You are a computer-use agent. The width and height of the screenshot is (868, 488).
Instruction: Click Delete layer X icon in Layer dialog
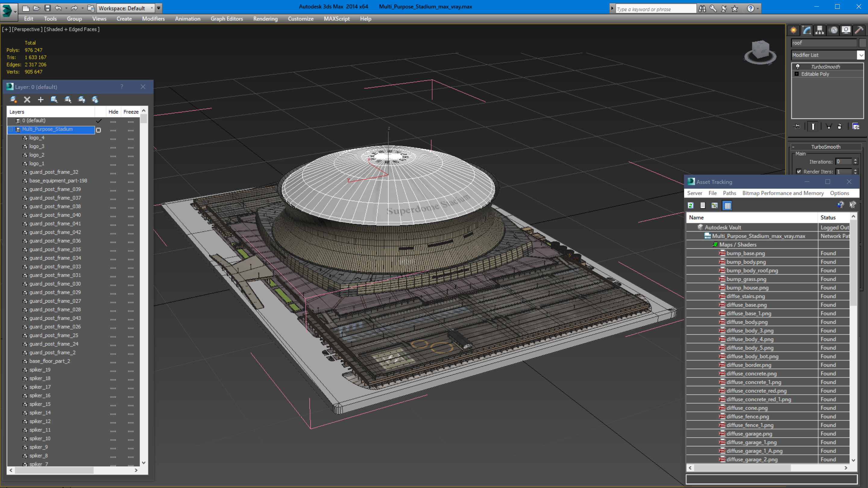pyautogui.click(x=27, y=99)
